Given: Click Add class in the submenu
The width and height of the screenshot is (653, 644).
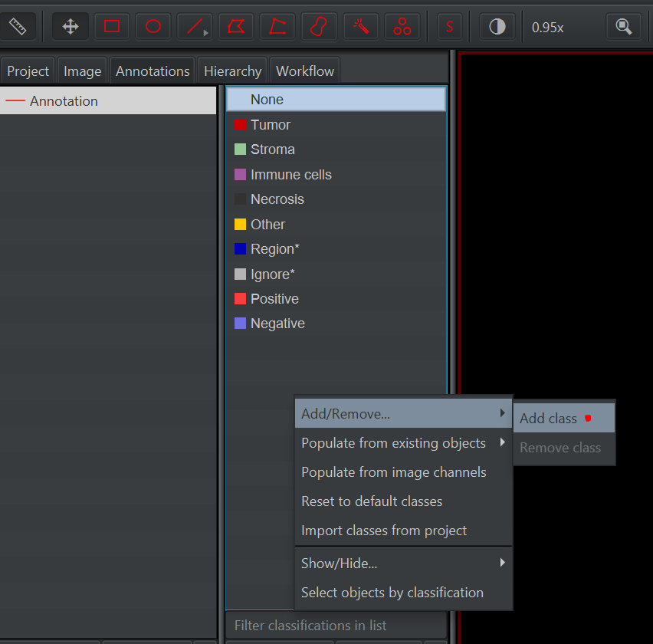Looking at the screenshot, I should 548,418.
